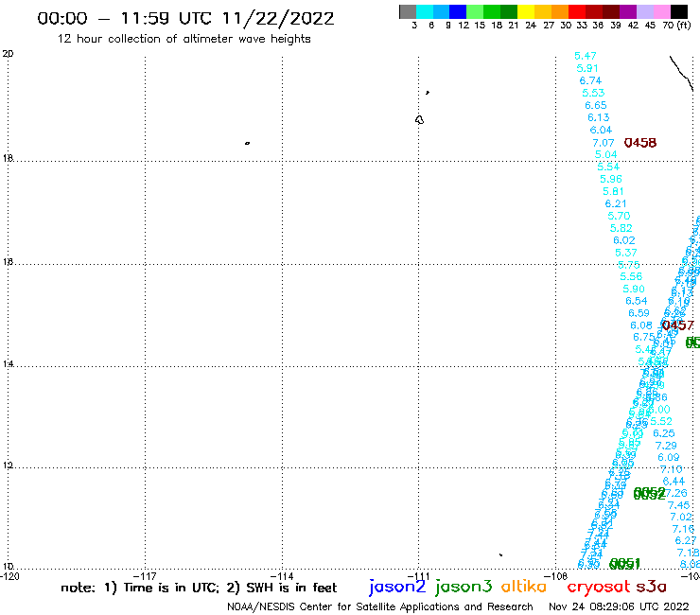Click the wave height value 5.70
The height and width of the screenshot is (615, 700).
point(619,216)
